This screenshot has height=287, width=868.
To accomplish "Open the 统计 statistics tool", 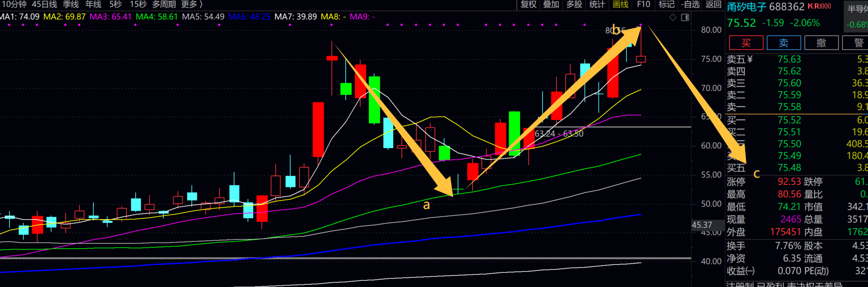I will 597,4.
